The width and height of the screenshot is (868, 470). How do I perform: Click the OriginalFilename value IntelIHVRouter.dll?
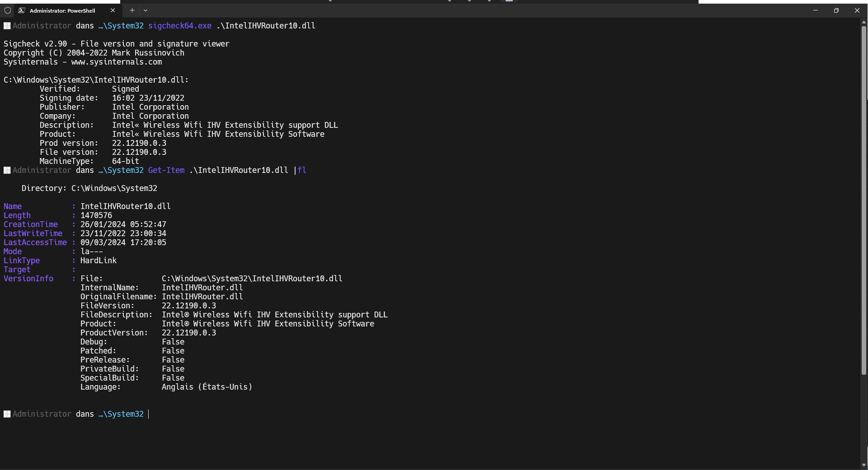tap(202, 297)
